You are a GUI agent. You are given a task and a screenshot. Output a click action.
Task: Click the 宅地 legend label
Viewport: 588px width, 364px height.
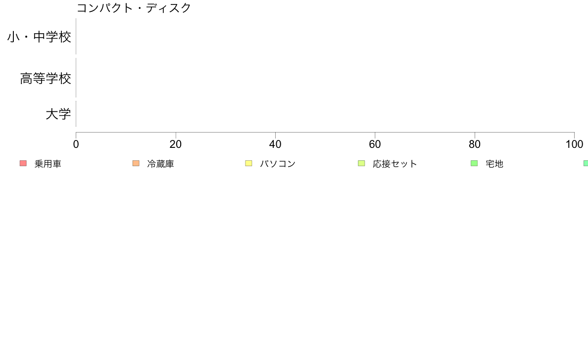pos(494,164)
